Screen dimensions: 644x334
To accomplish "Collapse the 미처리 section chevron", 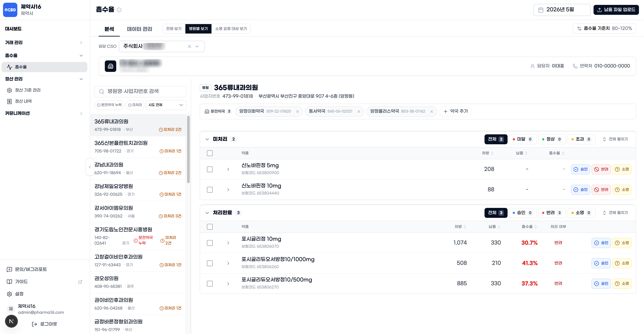I will [x=207, y=139].
